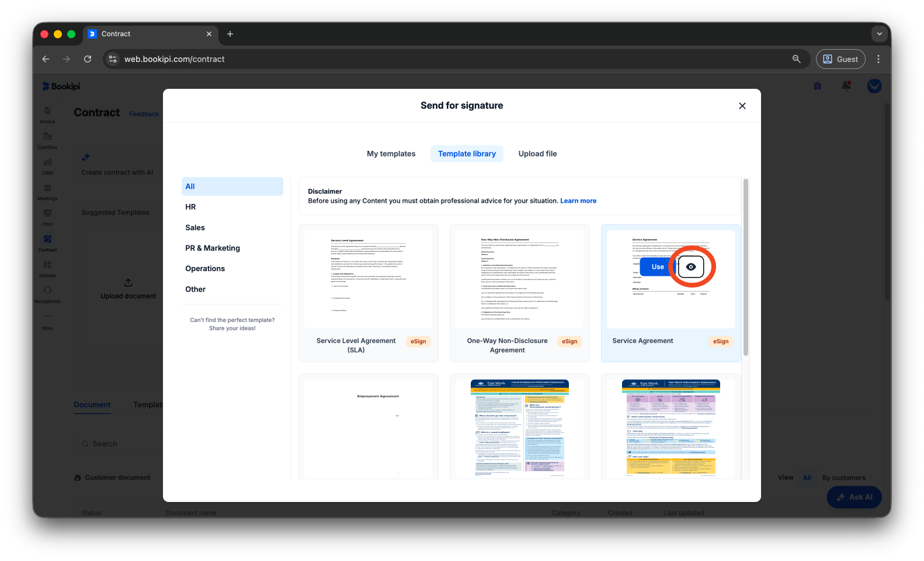Screen dimensions: 924x561
Task: Switch to My templates tab
Action: pyautogui.click(x=391, y=154)
